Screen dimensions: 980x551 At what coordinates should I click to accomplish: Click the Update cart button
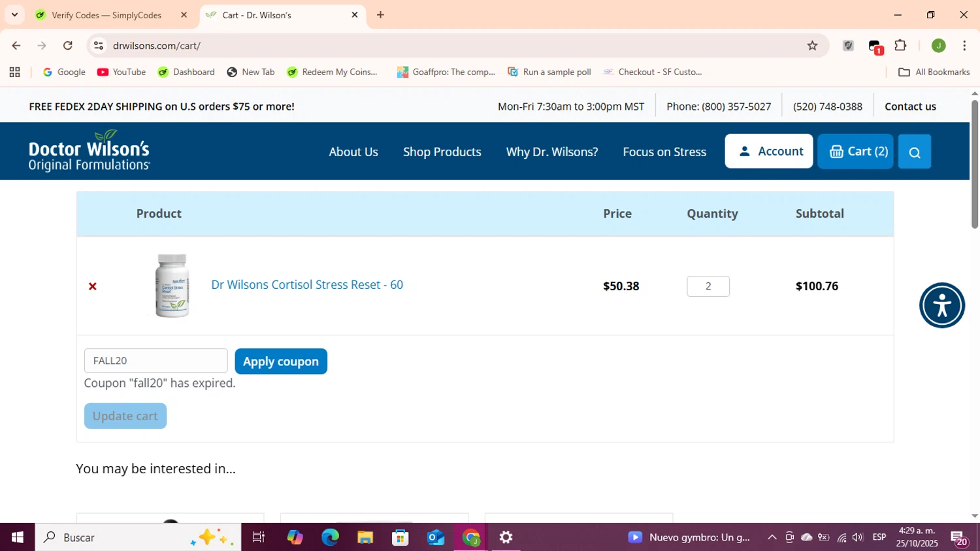(125, 416)
